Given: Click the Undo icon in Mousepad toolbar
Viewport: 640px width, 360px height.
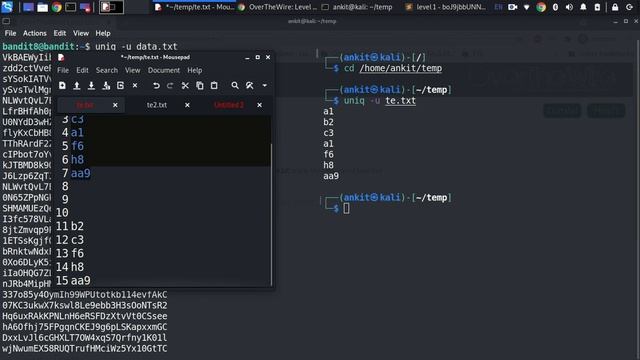Looking at the screenshot, I should (x=156, y=85).
